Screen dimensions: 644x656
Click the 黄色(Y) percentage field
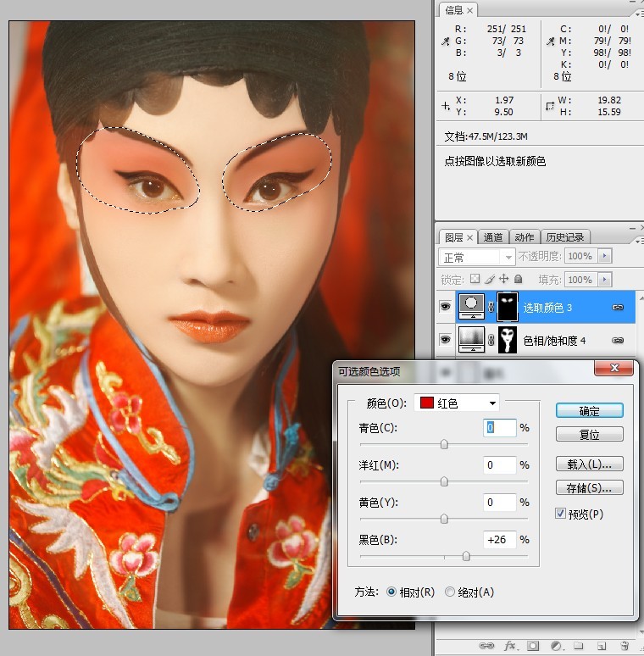pos(499,502)
